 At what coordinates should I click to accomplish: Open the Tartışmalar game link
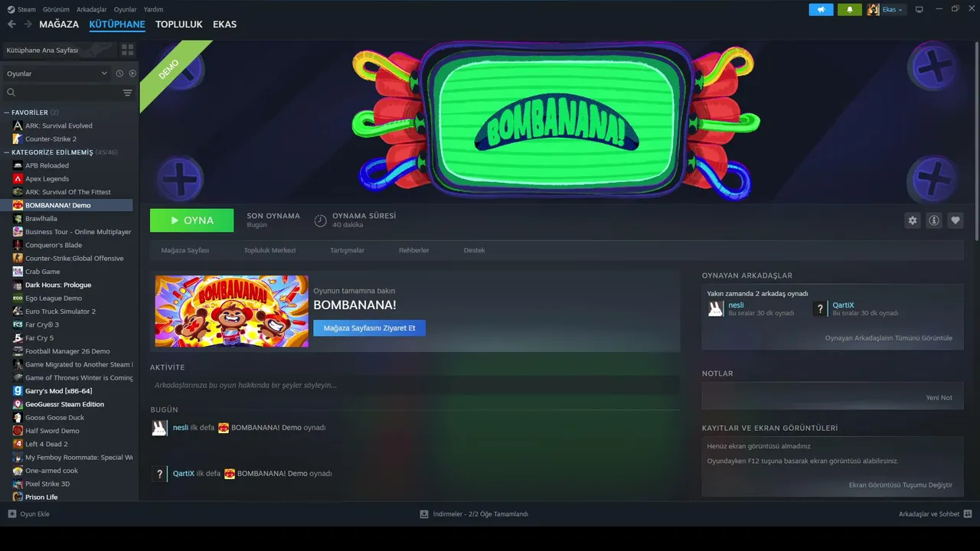point(347,250)
